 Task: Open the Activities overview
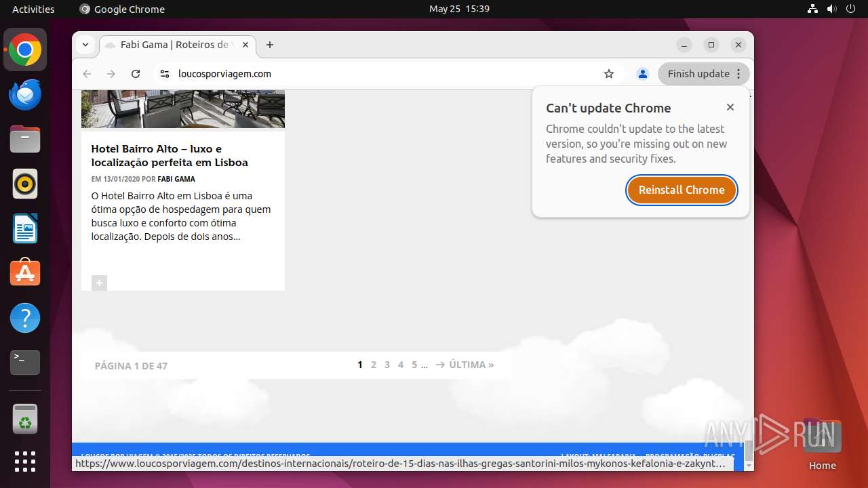click(x=33, y=9)
